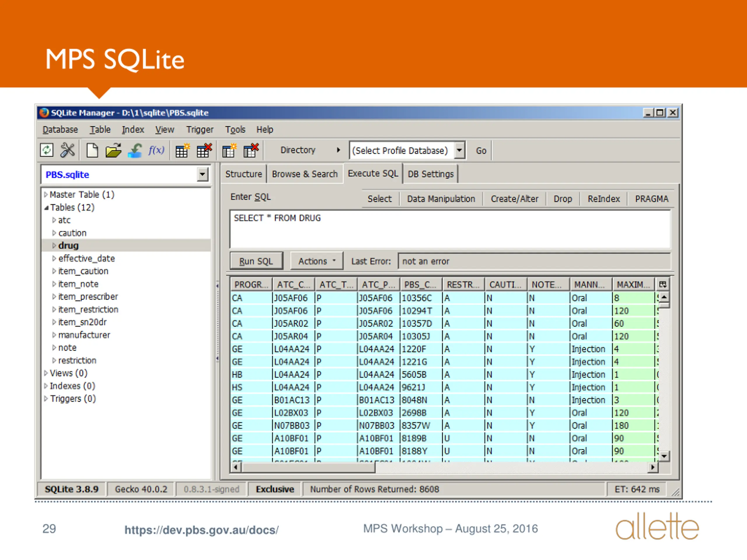Click the Create/Alter button
The height and width of the screenshot is (560, 747).
coord(514,199)
